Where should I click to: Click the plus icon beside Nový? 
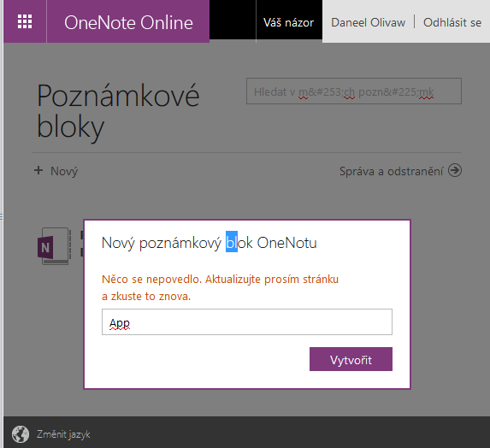38,170
